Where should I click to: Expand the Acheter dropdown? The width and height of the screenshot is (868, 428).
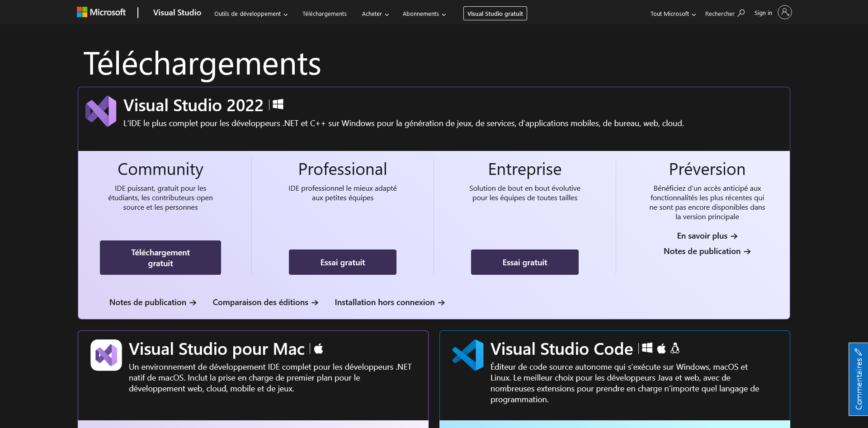click(x=375, y=14)
